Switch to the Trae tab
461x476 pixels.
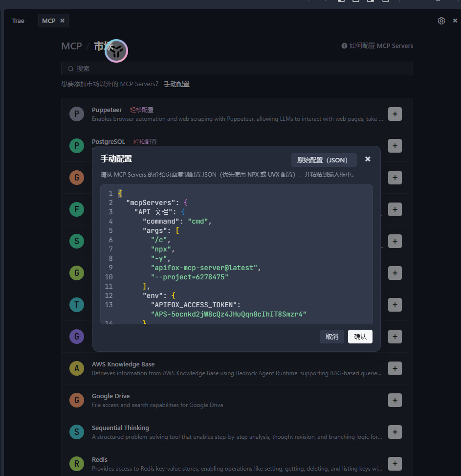18,21
